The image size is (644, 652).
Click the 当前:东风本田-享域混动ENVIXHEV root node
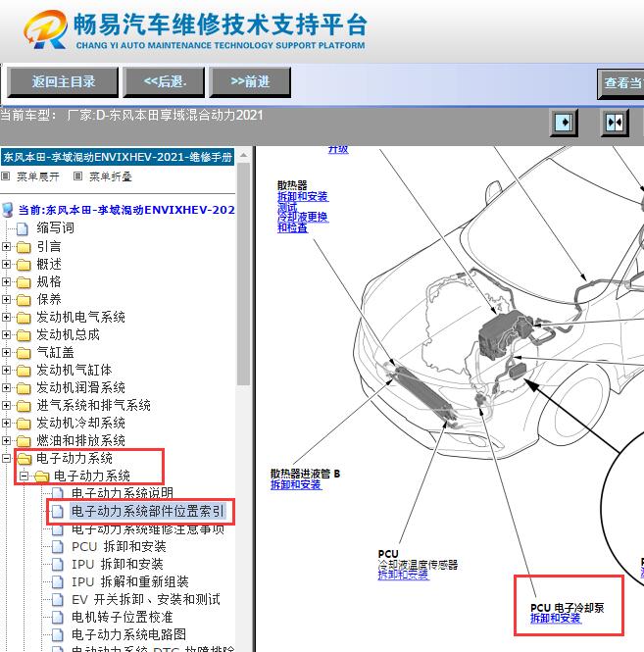coord(126,210)
